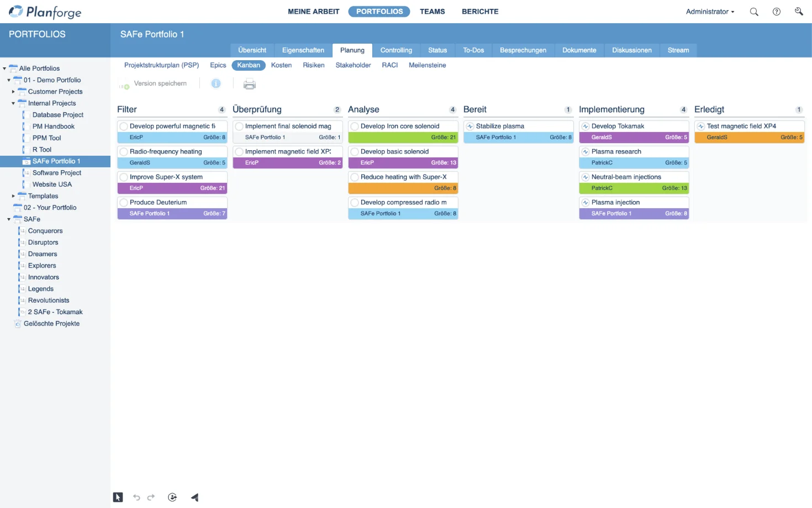Click the paper plane send icon
The height and width of the screenshot is (508, 812).
tap(194, 497)
